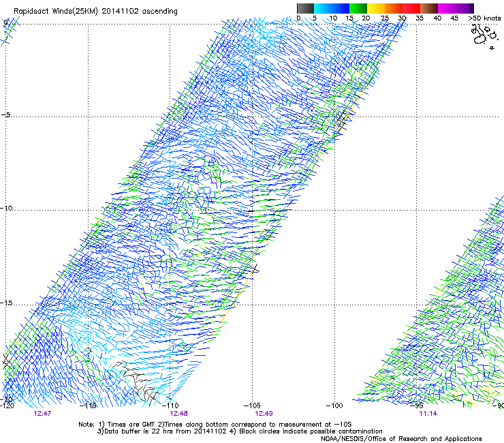This screenshot has width=504, height=443.
Task: Click the red 30-35 knots legend color
Action: (x=411, y=8)
